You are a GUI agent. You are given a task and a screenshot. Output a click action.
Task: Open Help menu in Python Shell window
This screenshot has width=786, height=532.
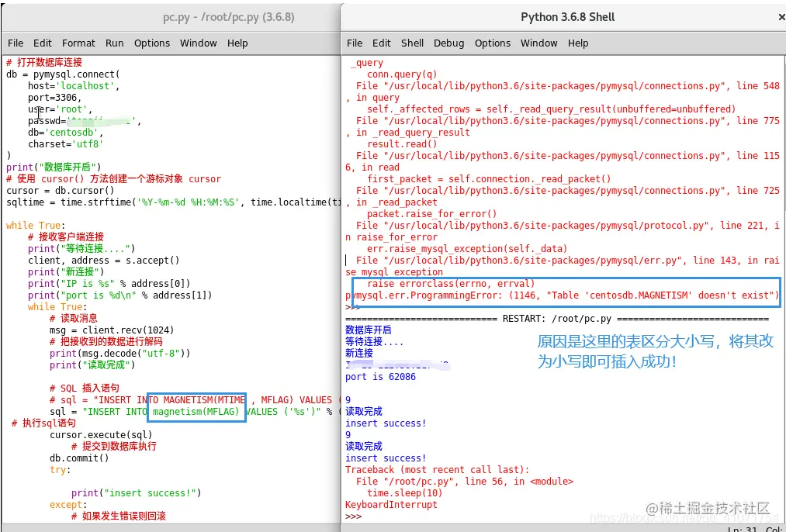coord(578,43)
